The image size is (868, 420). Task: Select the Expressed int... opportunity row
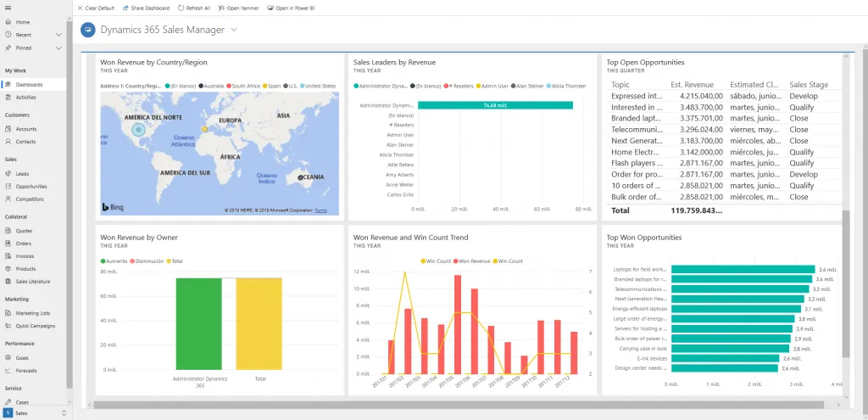(725, 96)
